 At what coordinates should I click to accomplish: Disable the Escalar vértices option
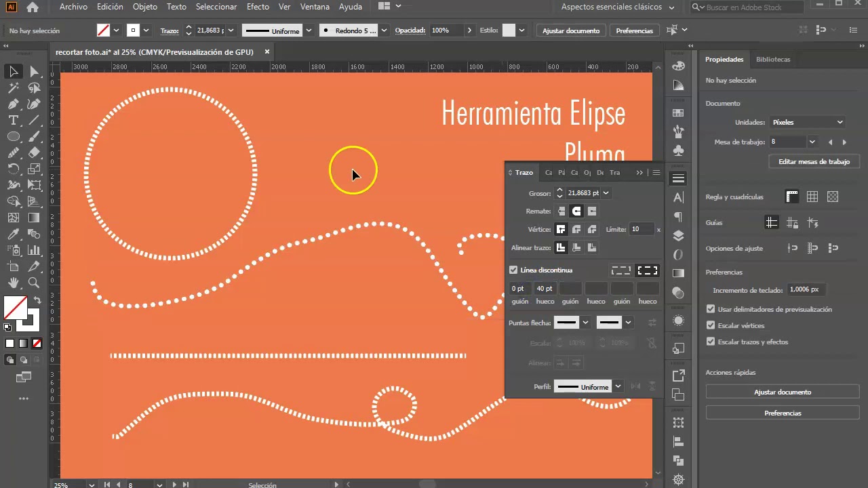pos(709,325)
